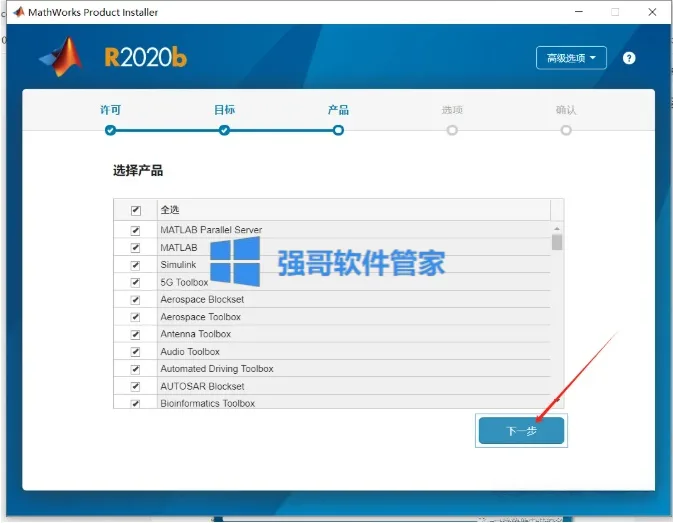The height and width of the screenshot is (523, 673).
Task: Open the 高级选项 dropdown
Action: click(571, 57)
